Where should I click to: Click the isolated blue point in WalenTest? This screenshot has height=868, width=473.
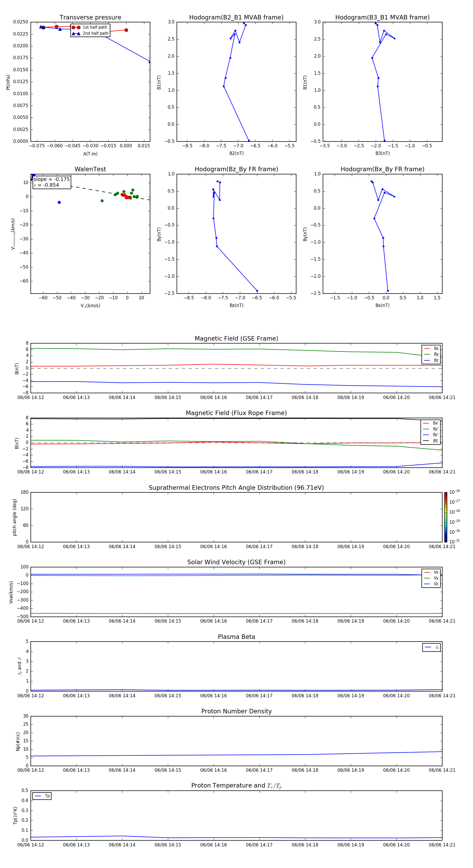tap(59, 203)
